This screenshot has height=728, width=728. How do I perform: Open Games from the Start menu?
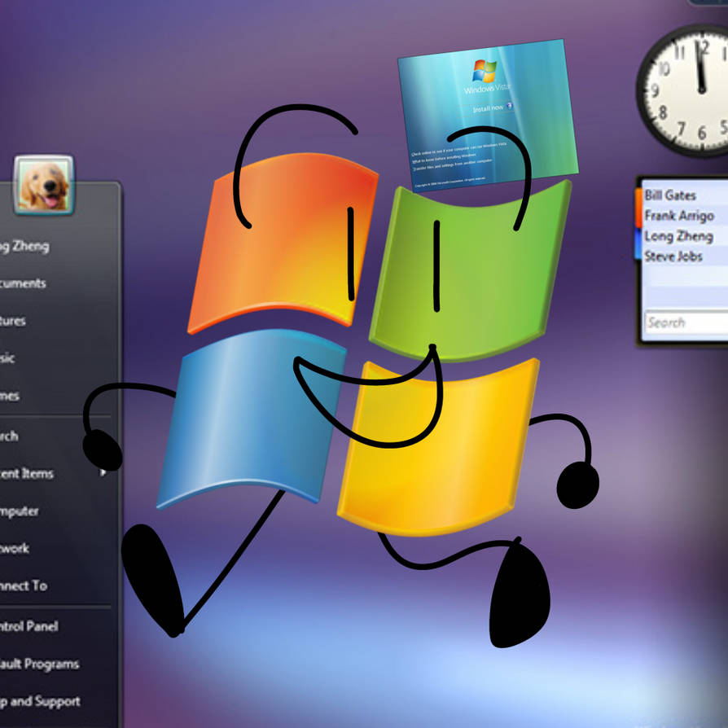pos(10,396)
